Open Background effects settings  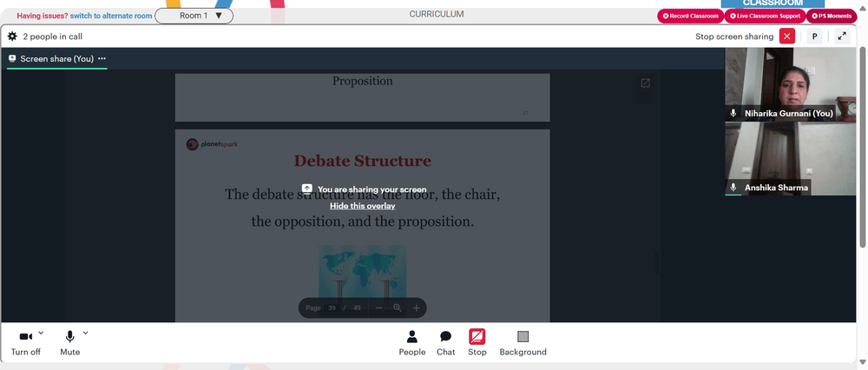point(523,343)
